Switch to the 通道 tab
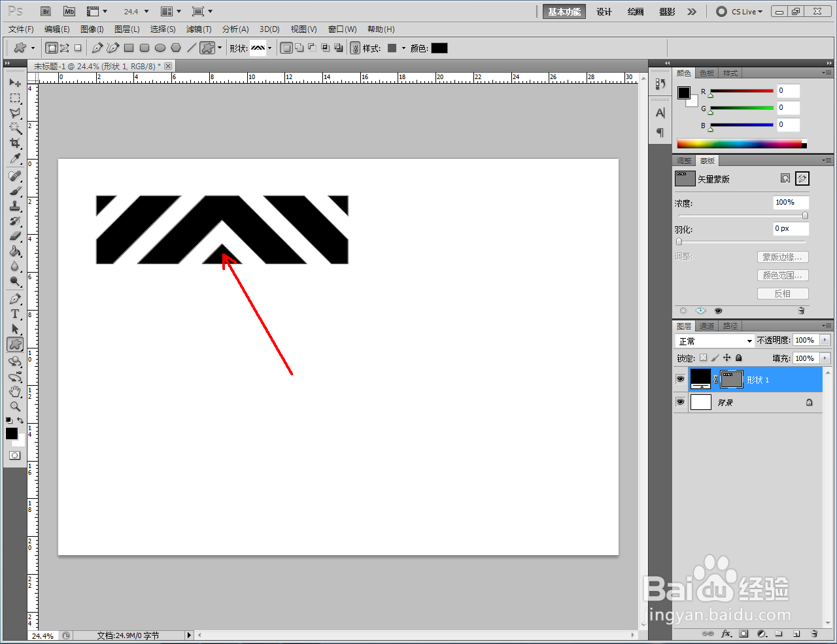The height and width of the screenshot is (644, 837). [707, 326]
